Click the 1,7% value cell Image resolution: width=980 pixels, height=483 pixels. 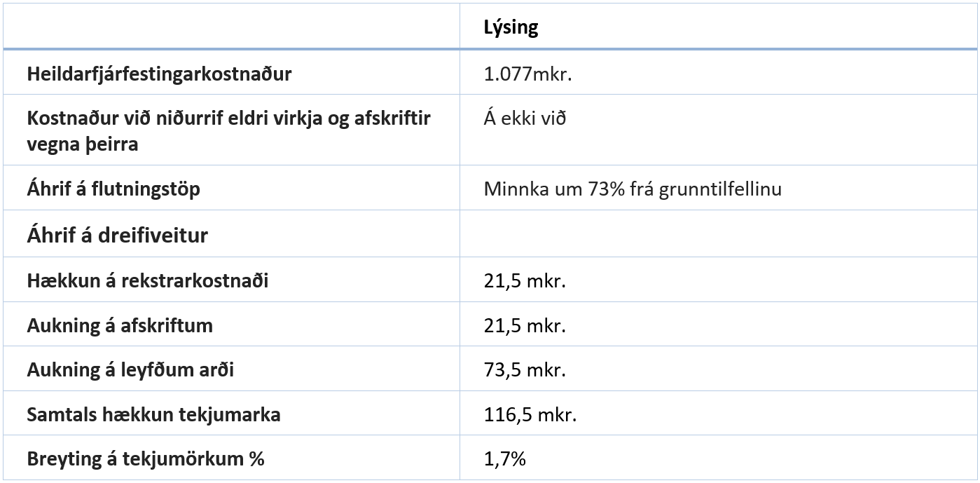point(504,459)
